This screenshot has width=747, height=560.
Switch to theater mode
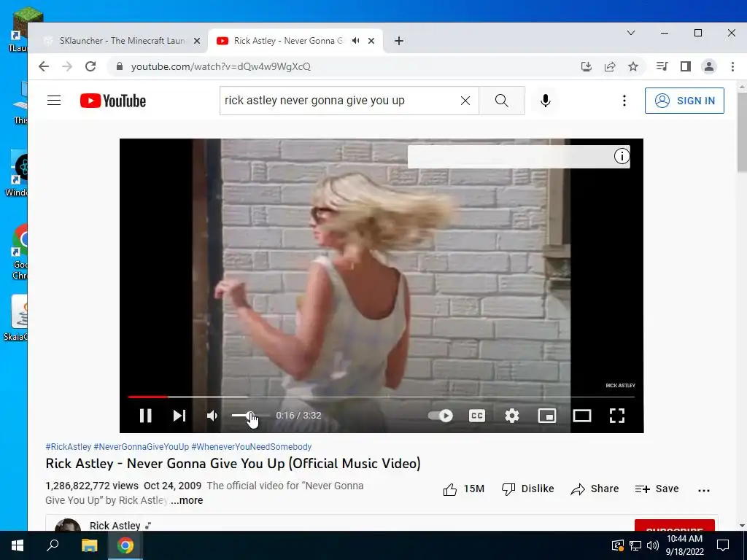click(582, 416)
